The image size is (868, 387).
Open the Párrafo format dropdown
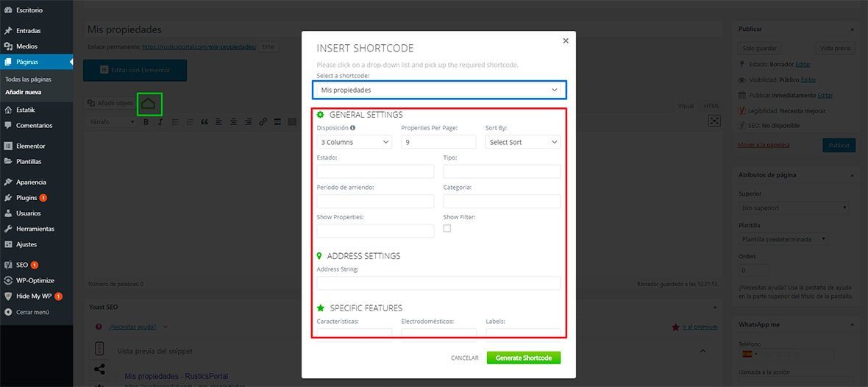[113, 122]
